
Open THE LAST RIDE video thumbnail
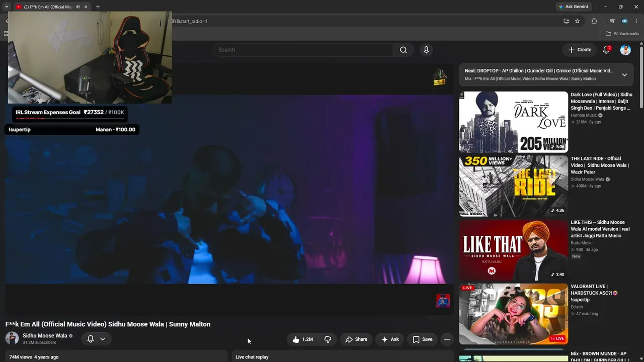514,186
